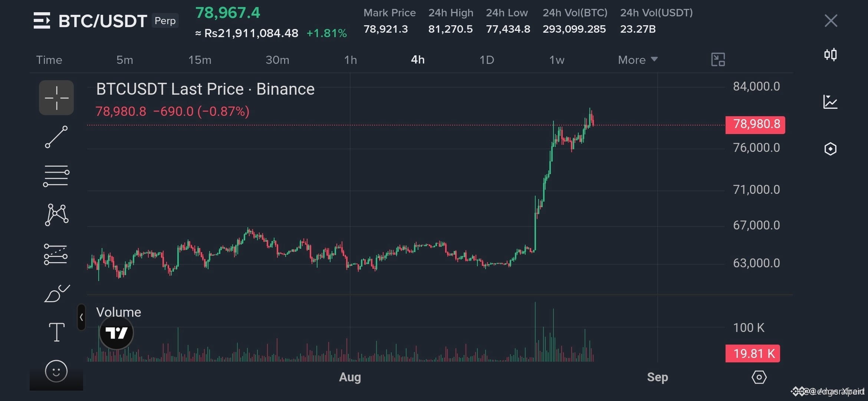Screen dimensions: 868x401
Task: Click the 24h Low value 77,434.8
Action: point(508,29)
